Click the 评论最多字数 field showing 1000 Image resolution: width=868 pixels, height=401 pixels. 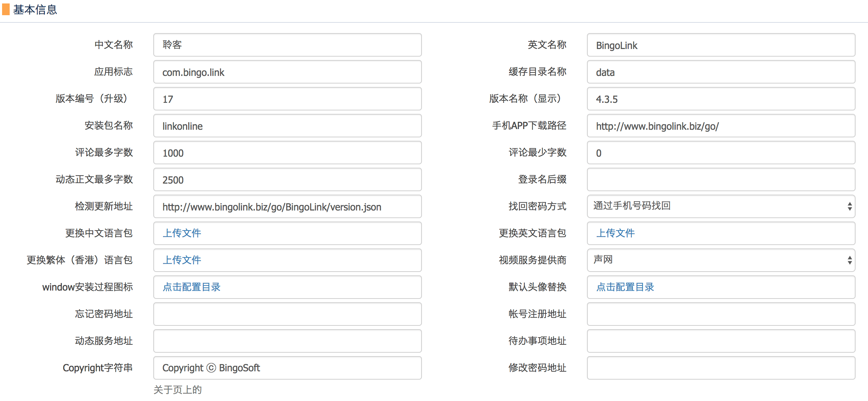(x=287, y=153)
